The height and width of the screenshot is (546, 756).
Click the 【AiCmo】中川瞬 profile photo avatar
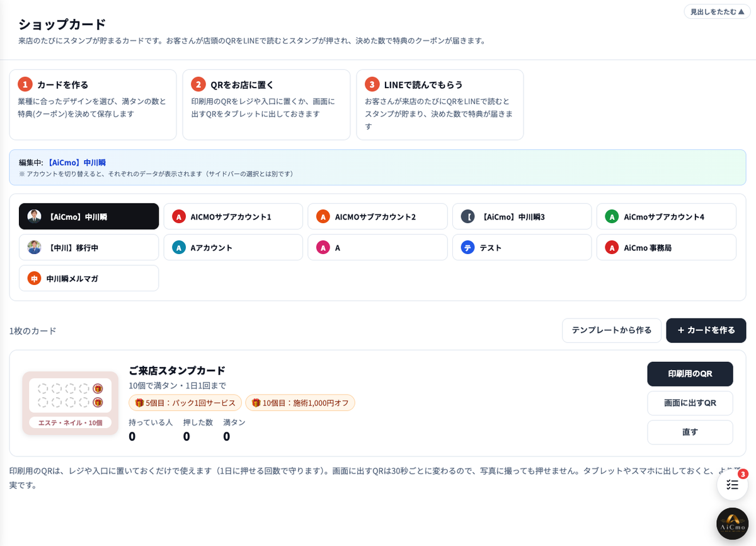(34, 216)
